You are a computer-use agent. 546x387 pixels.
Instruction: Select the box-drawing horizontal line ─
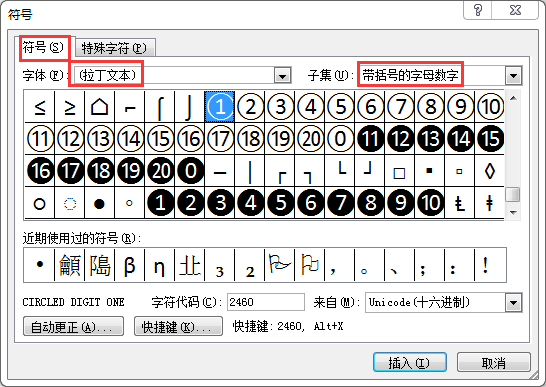click(x=220, y=171)
